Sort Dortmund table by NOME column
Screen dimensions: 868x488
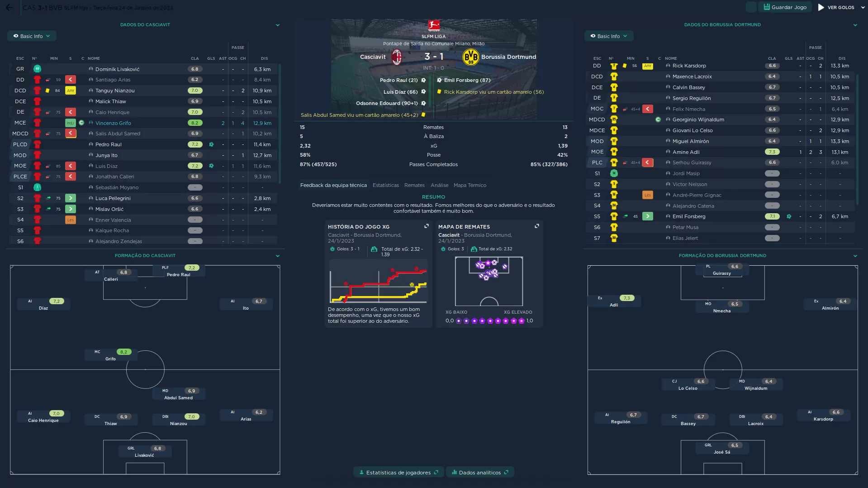tap(671, 58)
